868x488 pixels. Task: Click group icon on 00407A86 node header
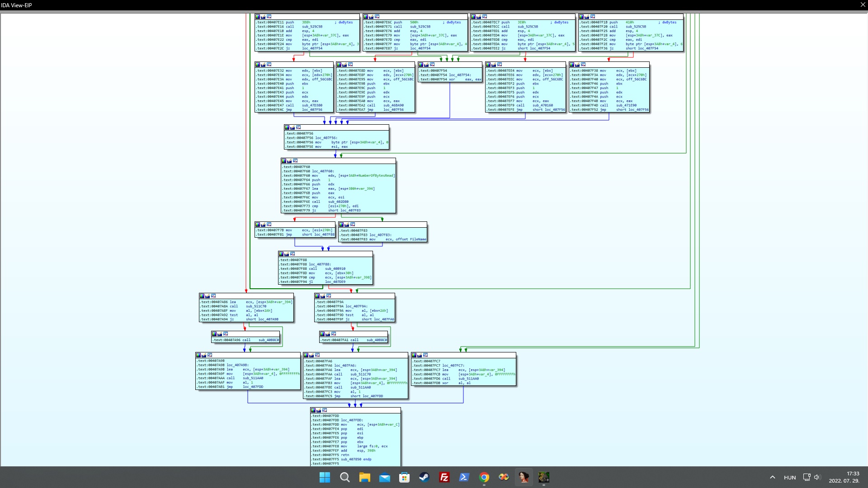(x=213, y=296)
